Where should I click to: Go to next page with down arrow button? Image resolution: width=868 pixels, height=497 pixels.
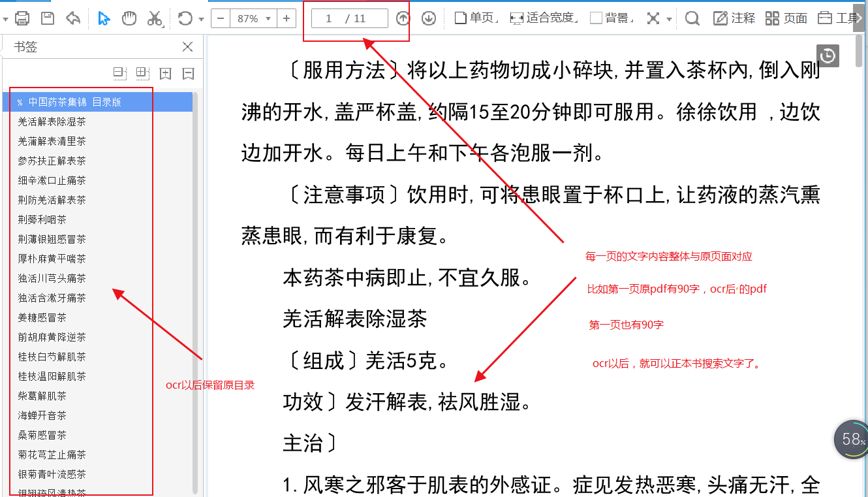pos(429,18)
